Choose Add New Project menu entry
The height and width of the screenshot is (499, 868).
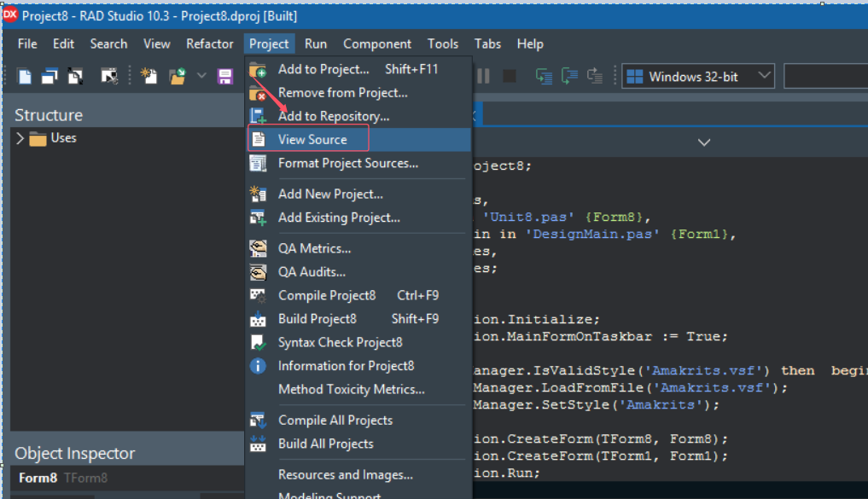pyautogui.click(x=358, y=194)
